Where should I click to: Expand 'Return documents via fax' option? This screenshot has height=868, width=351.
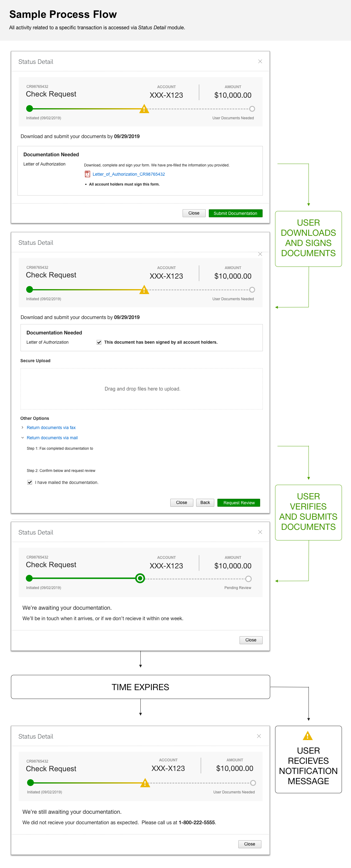[51, 428]
